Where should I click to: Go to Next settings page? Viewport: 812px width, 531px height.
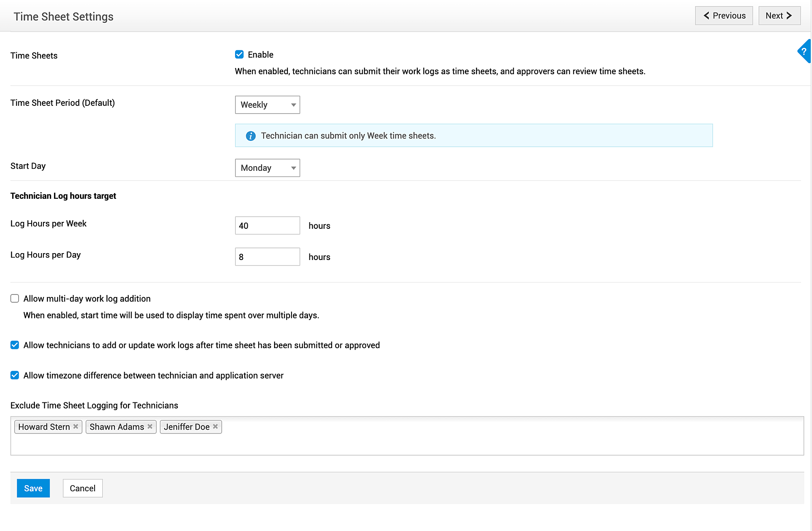[x=779, y=16]
